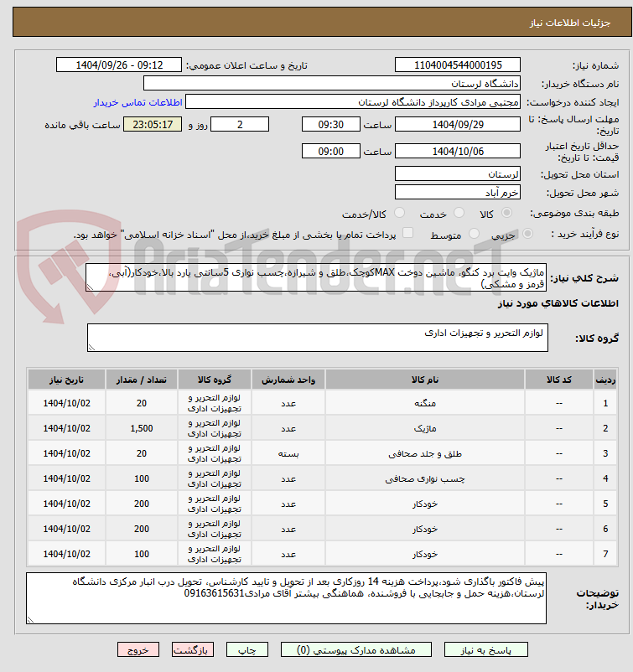This screenshot has height=672, width=633.
Task: Click response deadline date 1404/09/29
Action: [x=458, y=124]
